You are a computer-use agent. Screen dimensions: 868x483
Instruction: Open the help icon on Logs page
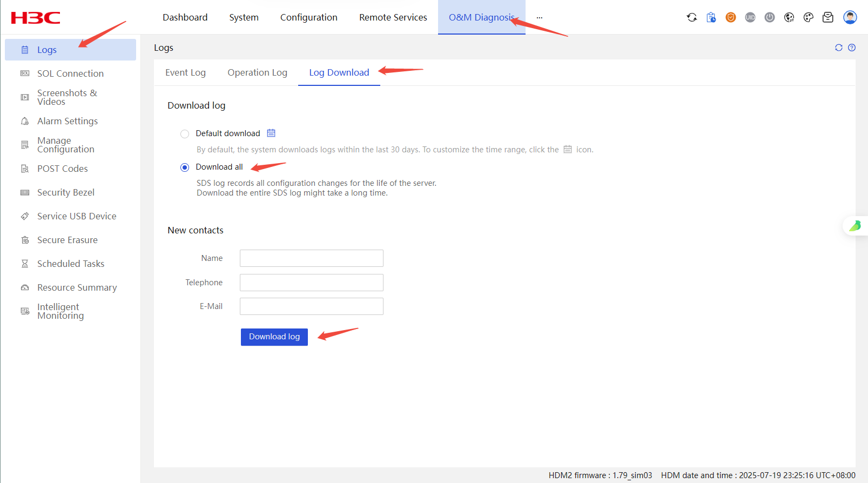(852, 48)
